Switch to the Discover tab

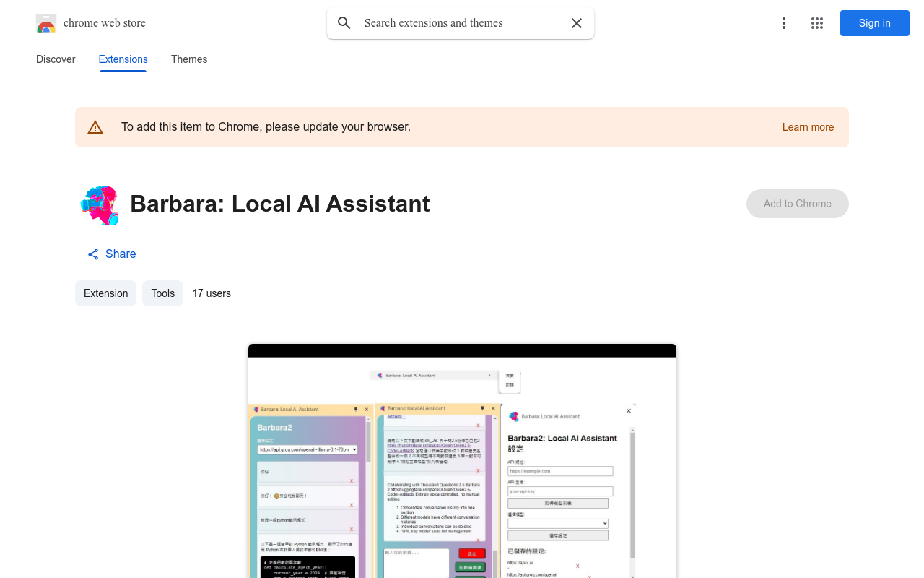coord(56,59)
